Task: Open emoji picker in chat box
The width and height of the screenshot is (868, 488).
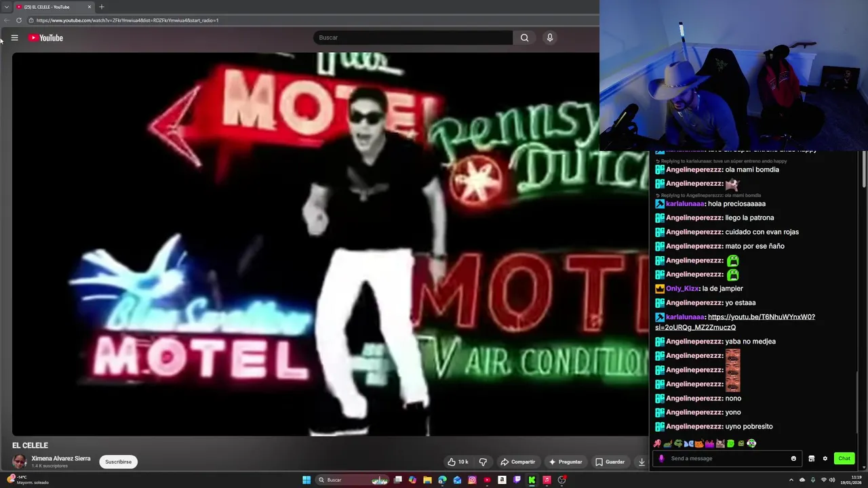Action: (x=793, y=458)
